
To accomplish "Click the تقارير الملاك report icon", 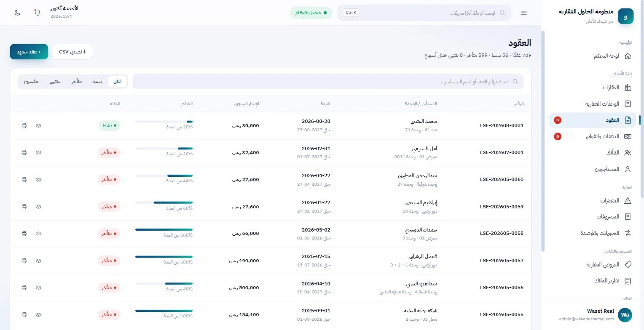I will pos(628,281).
